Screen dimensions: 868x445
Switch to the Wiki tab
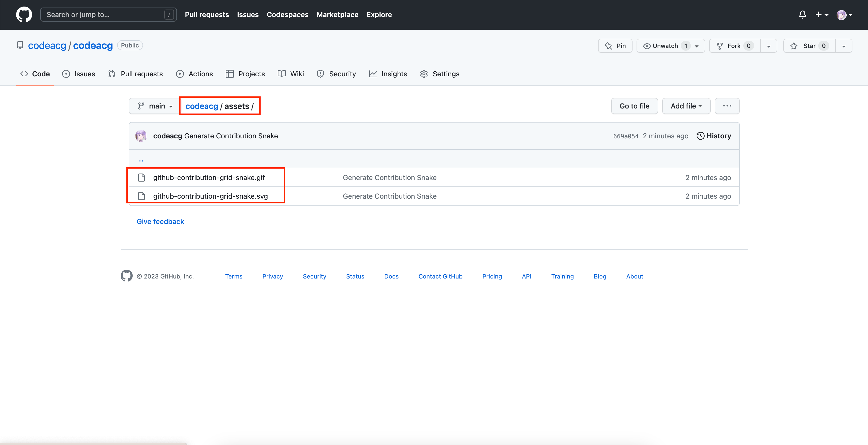click(291, 74)
